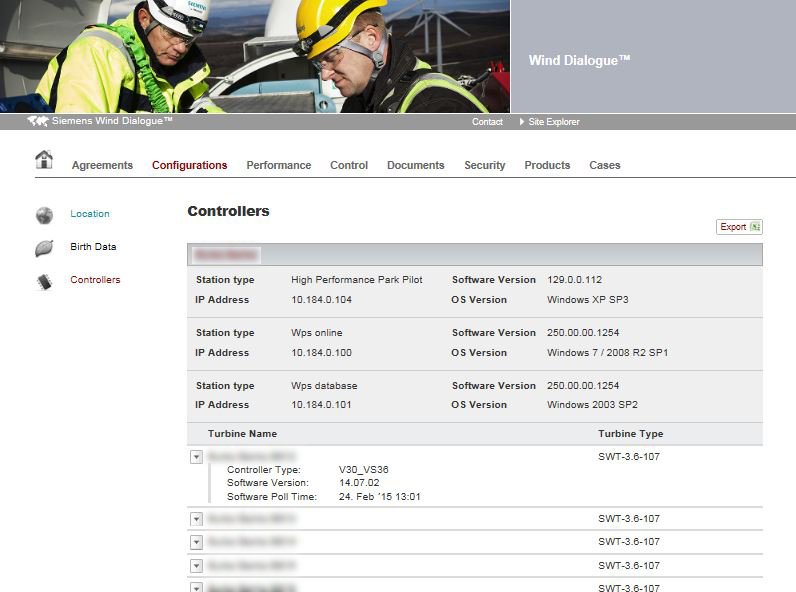This screenshot has width=796, height=592.
Task: Click the poll time 24. Feb '15 13:01
Action: [380, 497]
